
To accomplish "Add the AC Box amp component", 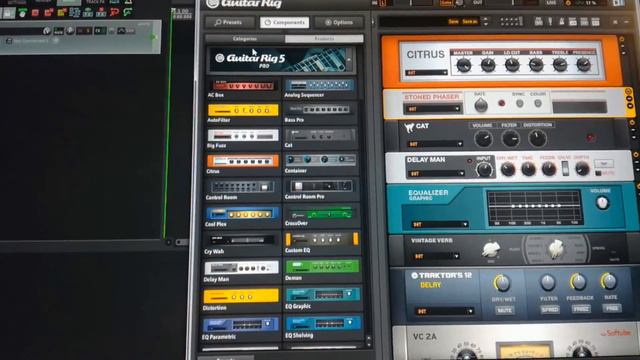I will tap(243, 89).
